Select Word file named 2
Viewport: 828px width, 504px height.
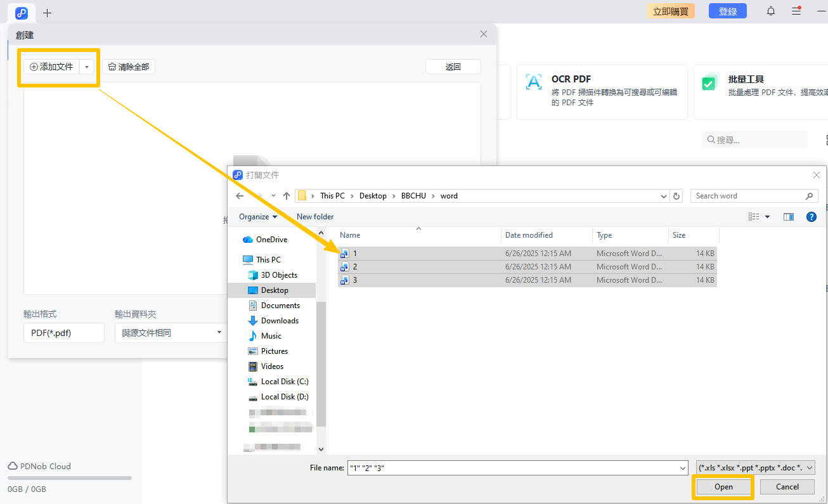tap(355, 267)
